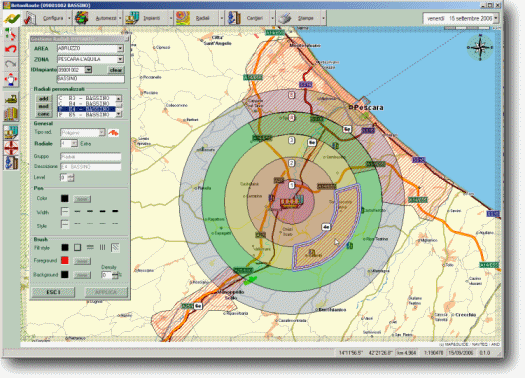Select the horizontal lines fill style
The image size is (525, 378).
tap(90, 247)
